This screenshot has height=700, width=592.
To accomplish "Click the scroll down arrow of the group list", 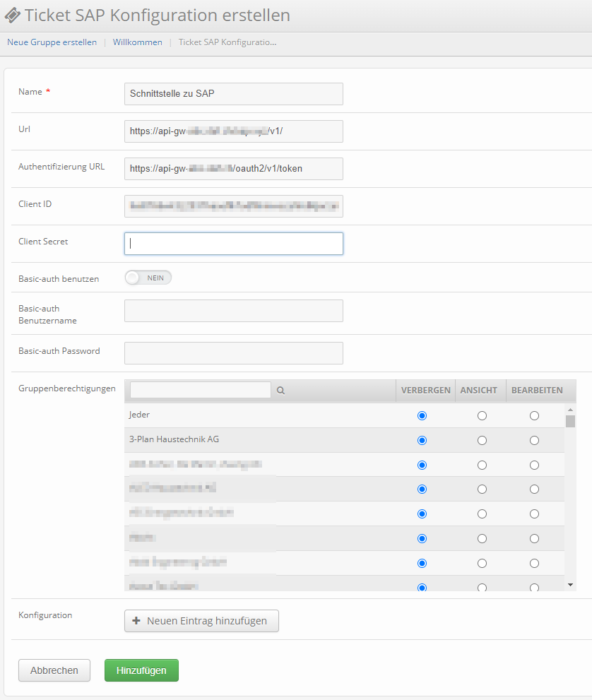I will tap(570, 585).
